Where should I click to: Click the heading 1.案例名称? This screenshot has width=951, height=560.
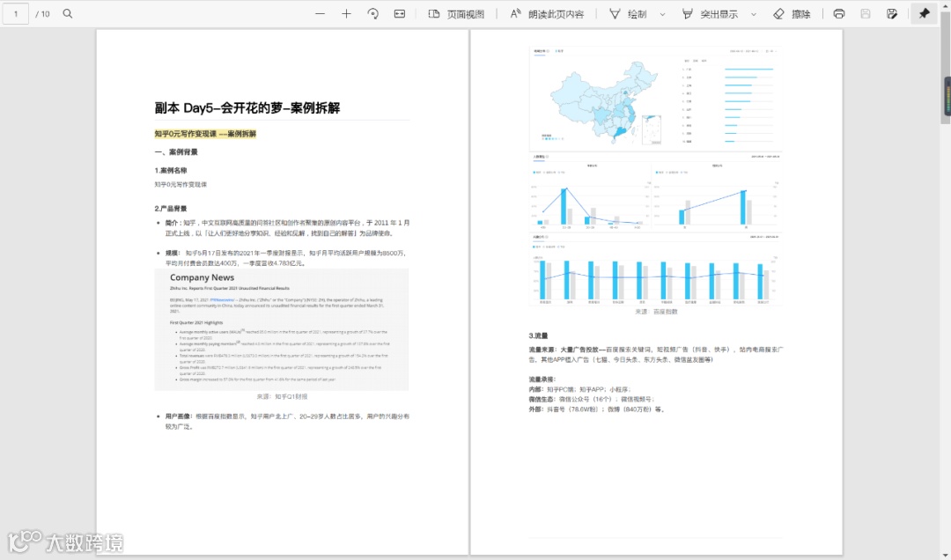pos(171,171)
